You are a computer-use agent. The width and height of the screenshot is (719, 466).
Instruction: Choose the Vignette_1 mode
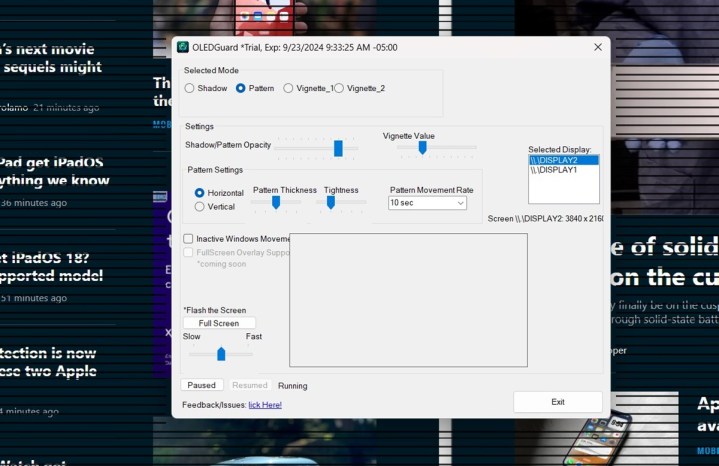tap(288, 88)
